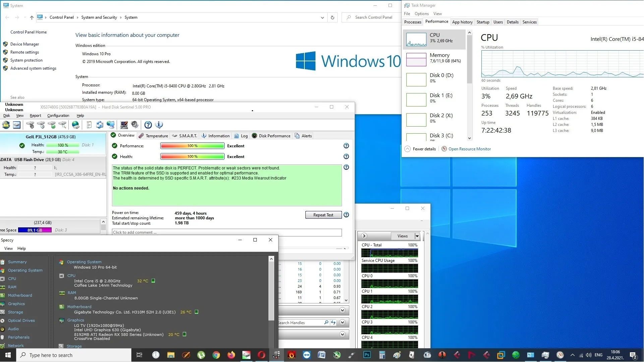Switch to the Processes tab in Task Manager
Viewport: 644px width, 362px height.
tap(413, 22)
